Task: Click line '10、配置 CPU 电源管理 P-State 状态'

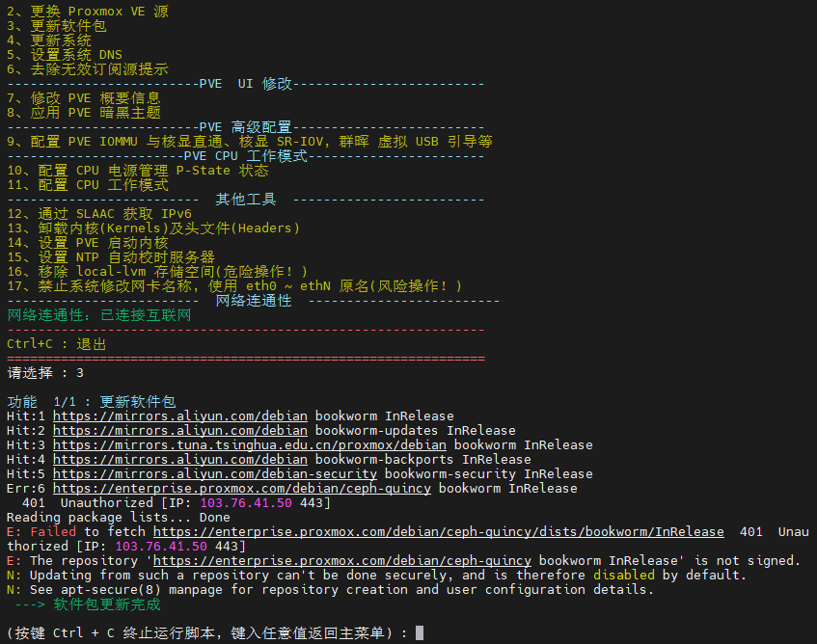Action: click(x=138, y=171)
